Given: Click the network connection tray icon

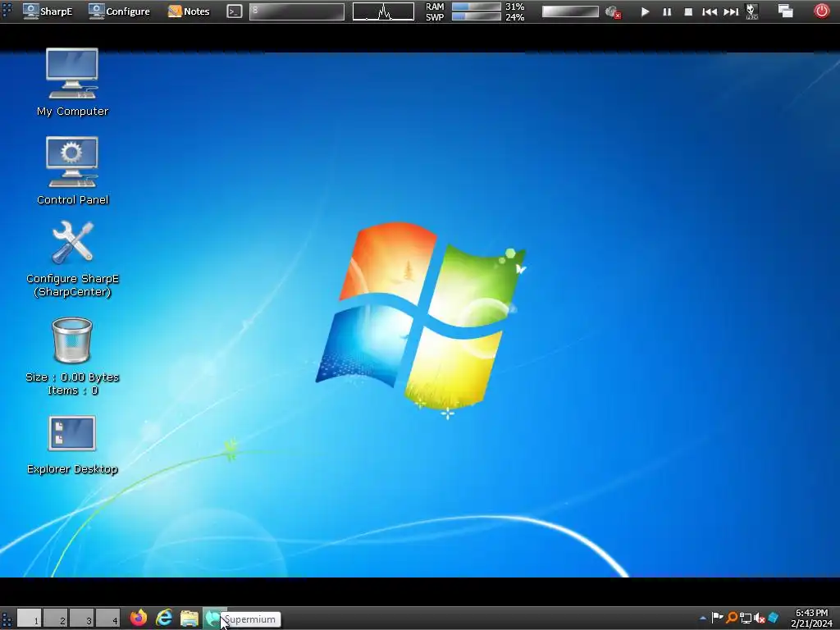Looking at the screenshot, I should coord(745,619).
